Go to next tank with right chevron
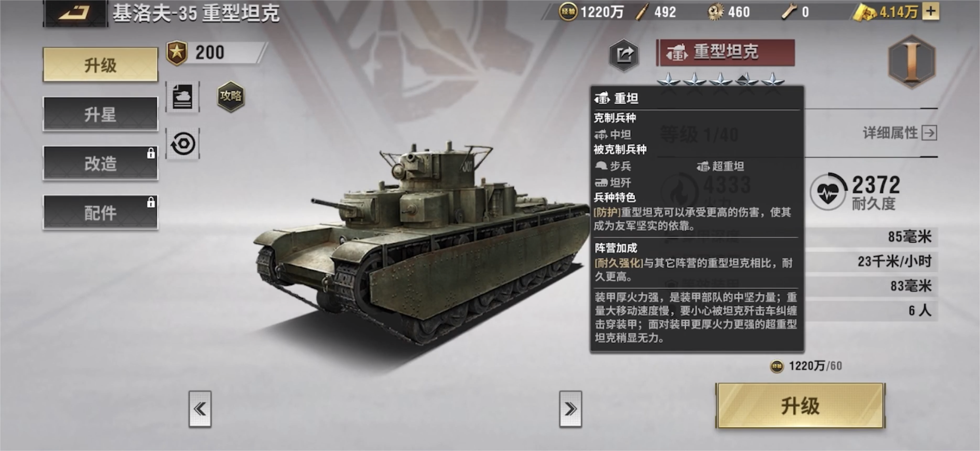The height and width of the screenshot is (451, 980). 571,409
